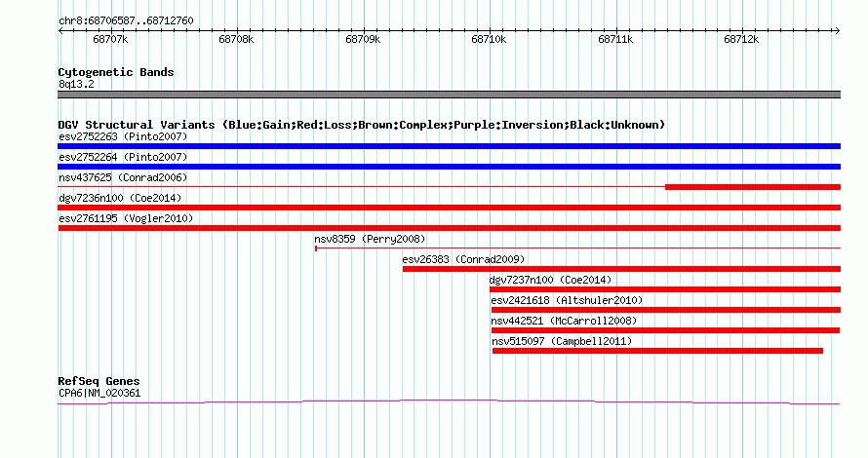Click the chr8:68706587..68712760 coordinates text

coord(126,21)
